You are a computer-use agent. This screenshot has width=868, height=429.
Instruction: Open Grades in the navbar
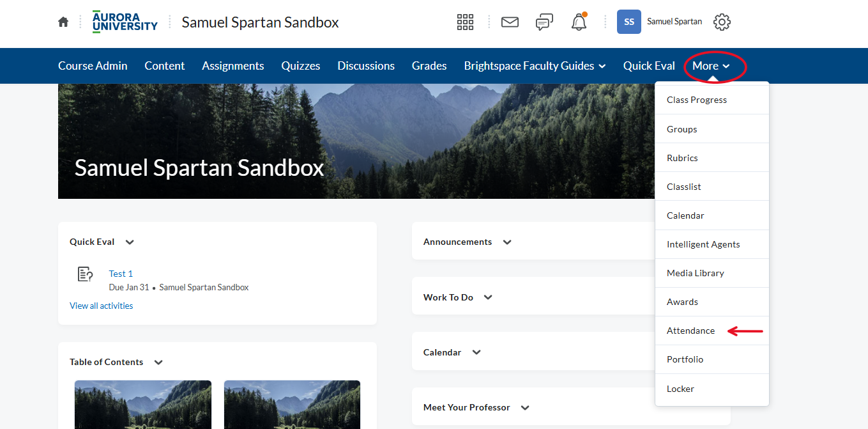pos(429,66)
